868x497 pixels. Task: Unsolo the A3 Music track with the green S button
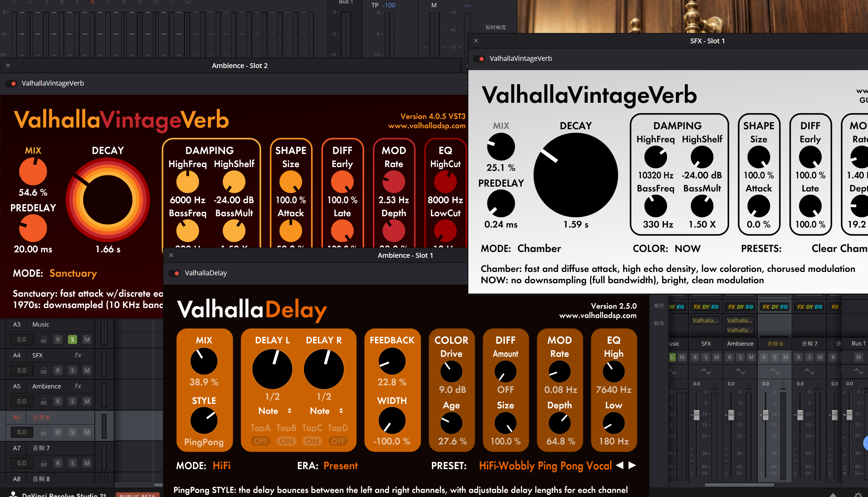(72, 340)
